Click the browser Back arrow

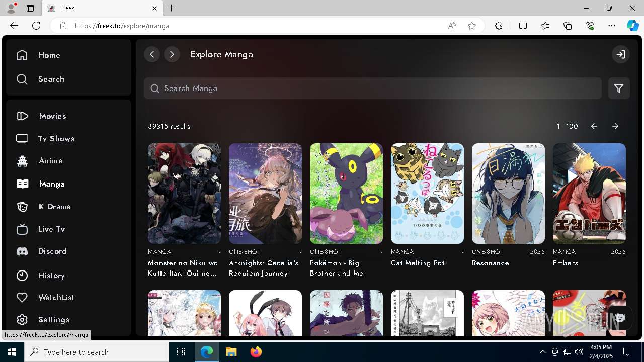[x=14, y=26]
